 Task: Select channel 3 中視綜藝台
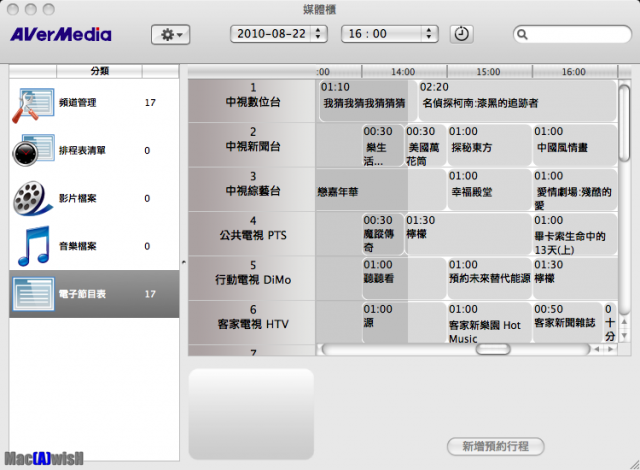tap(252, 189)
